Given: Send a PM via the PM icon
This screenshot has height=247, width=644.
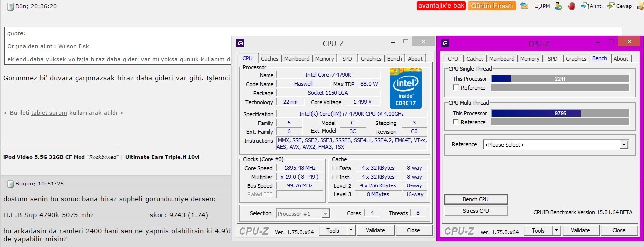Looking at the screenshot, I should [x=542, y=6].
